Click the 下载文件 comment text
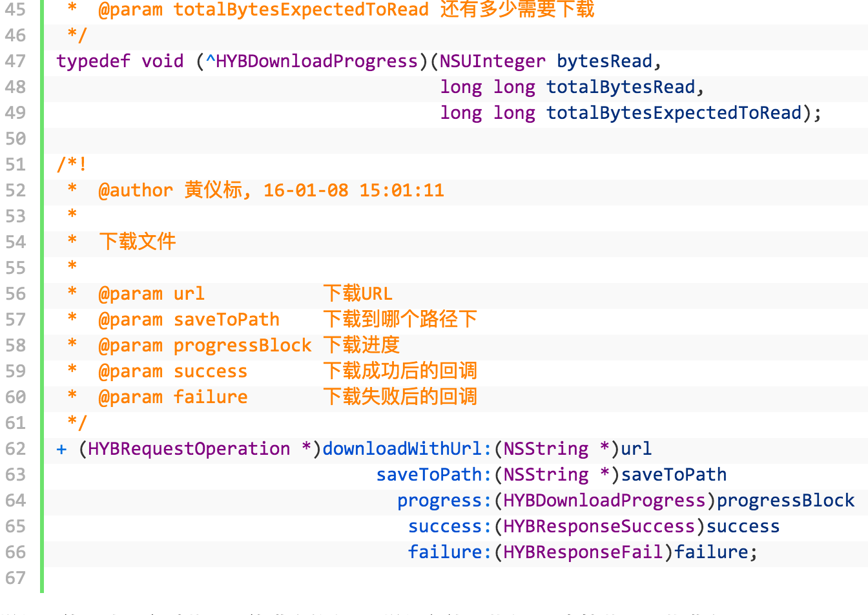The width and height of the screenshot is (868, 615). tap(137, 242)
